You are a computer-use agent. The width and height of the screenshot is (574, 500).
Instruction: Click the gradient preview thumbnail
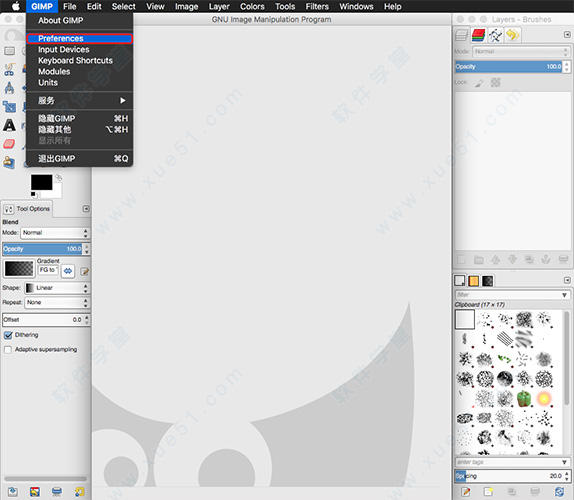pyautogui.click(x=19, y=268)
